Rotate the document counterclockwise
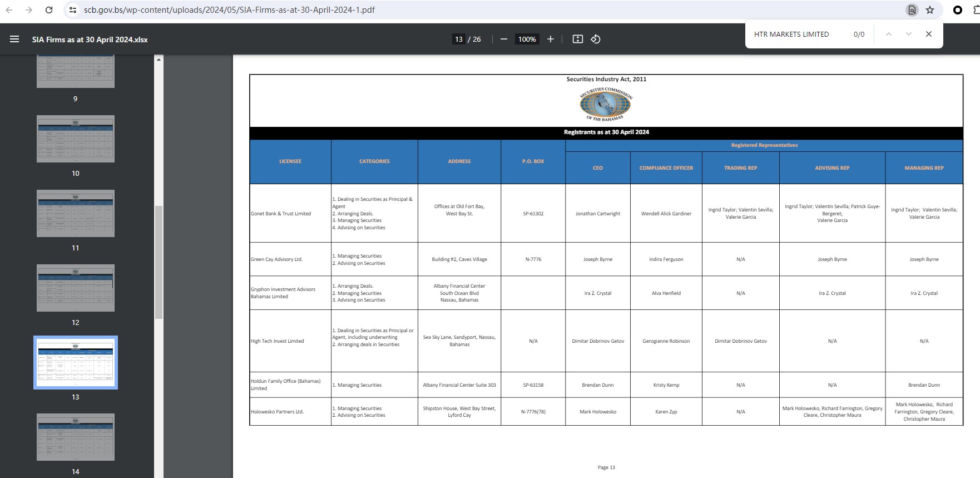 coord(596,39)
